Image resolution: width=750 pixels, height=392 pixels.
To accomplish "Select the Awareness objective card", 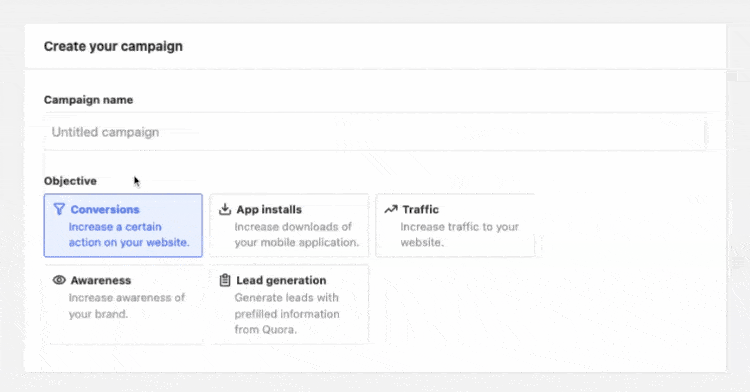I will (x=123, y=305).
